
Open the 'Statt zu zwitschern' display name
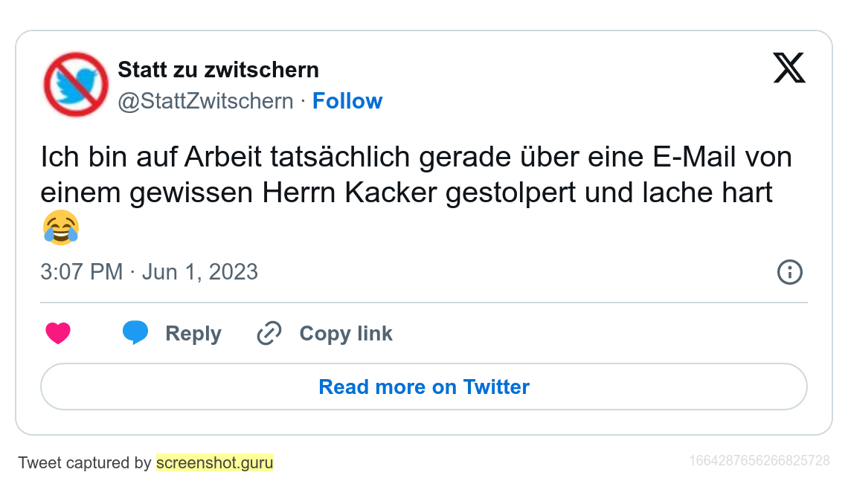pos(218,70)
